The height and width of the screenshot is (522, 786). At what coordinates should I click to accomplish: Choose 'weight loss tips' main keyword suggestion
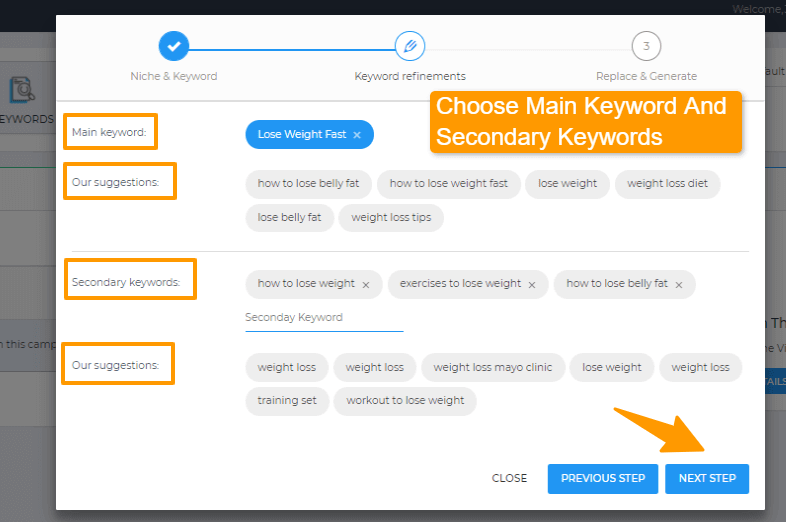tap(391, 218)
